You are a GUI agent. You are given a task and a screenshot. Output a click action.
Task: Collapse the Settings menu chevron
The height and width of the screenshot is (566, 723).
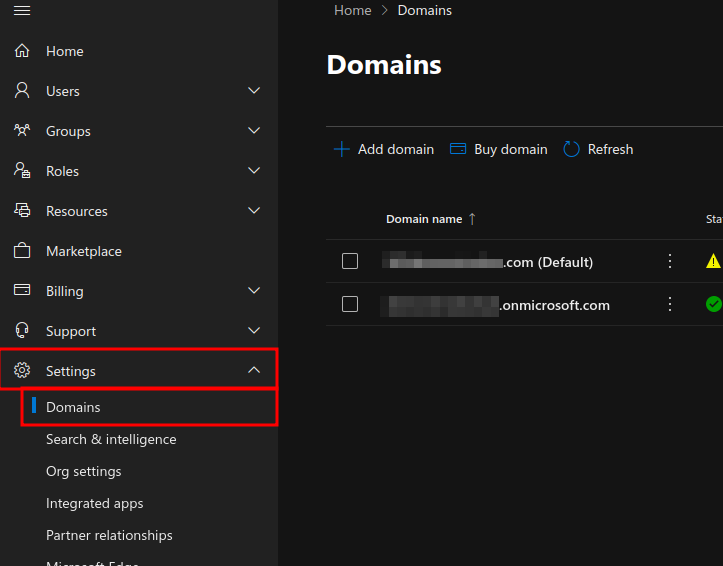tap(254, 370)
